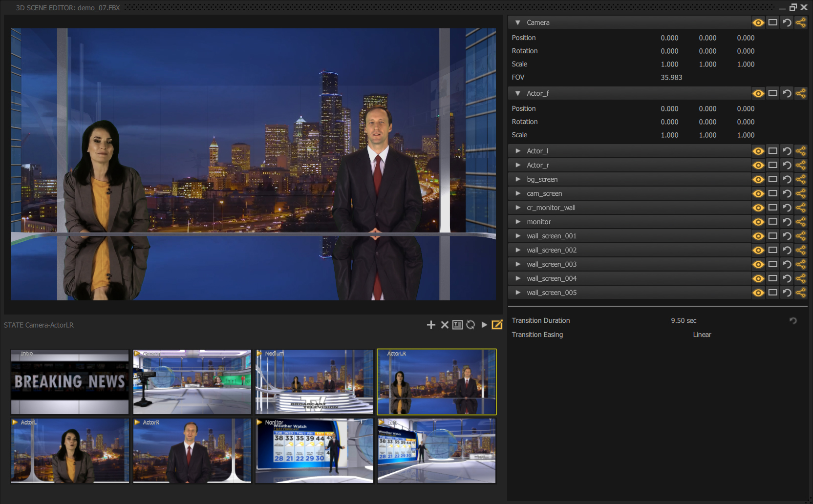This screenshot has height=504, width=813.
Task: Expand the cr_monitor_wall item
Action: tap(518, 208)
